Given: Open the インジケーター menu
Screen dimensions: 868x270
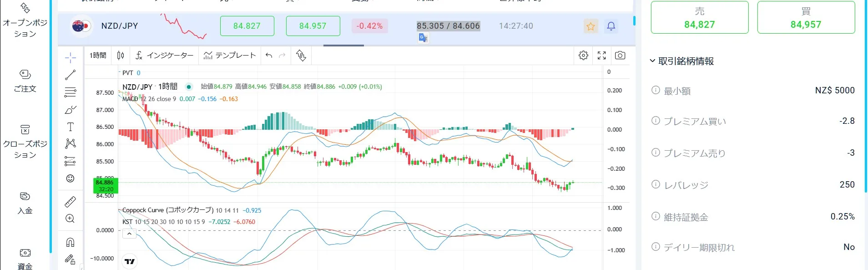Looking at the screenshot, I should pos(164,56).
